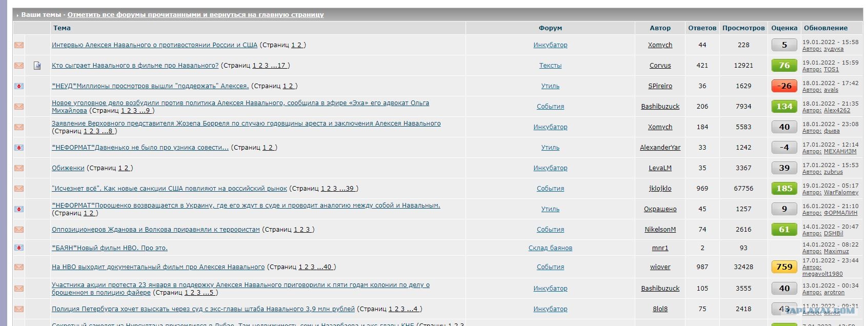The height and width of the screenshot is (326, 868).
Task: Click envelope icon for 'Исчезнет всё' sanctions row
Action: [x=19, y=189]
